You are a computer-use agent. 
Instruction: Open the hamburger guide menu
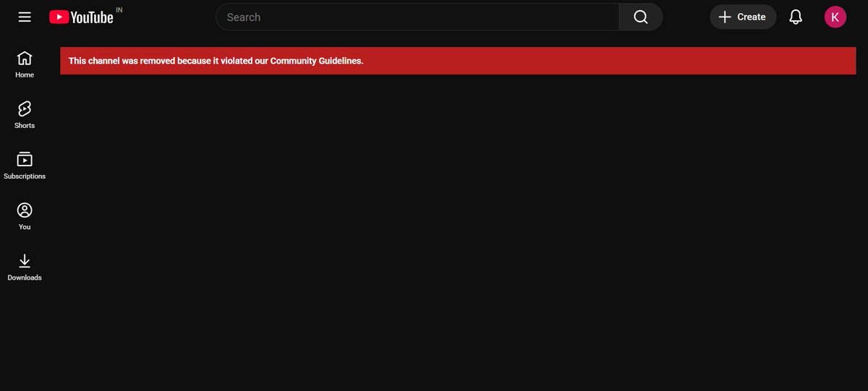(x=25, y=17)
